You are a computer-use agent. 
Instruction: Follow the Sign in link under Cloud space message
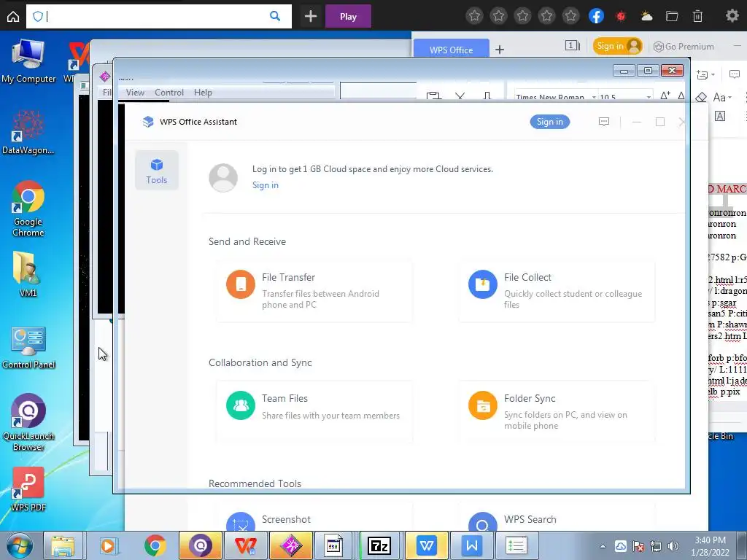tap(266, 185)
